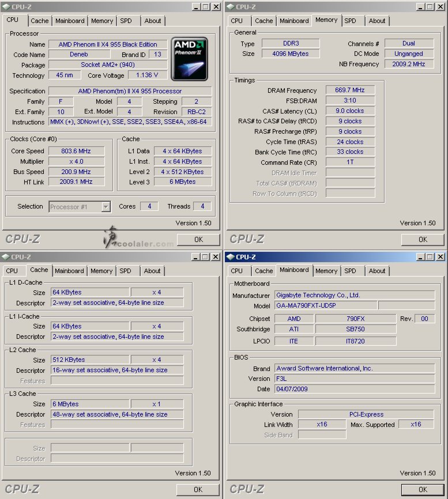This screenshot has width=448, height=499.
Task: Click the Package value Socket AM2+ (940)
Action: [108, 65]
